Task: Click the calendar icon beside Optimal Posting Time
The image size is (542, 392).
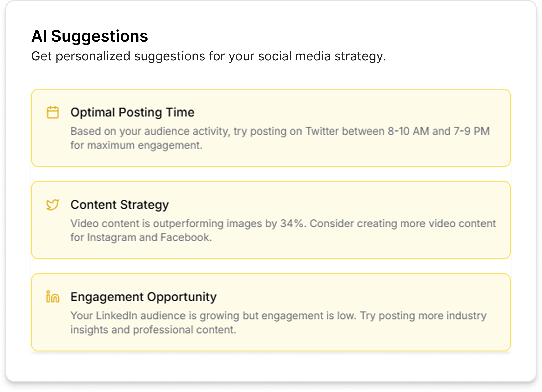Action: coord(53,112)
